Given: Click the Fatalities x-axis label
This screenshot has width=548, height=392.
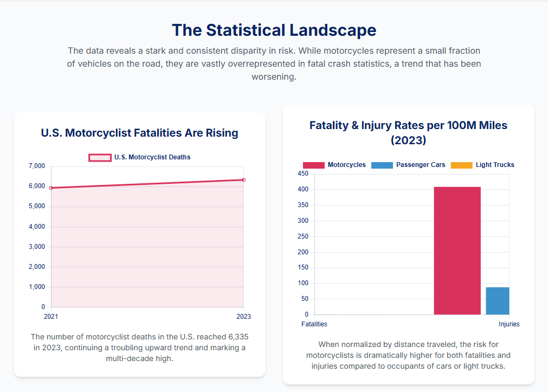Looking at the screenshot, I should tap(314, 324).
